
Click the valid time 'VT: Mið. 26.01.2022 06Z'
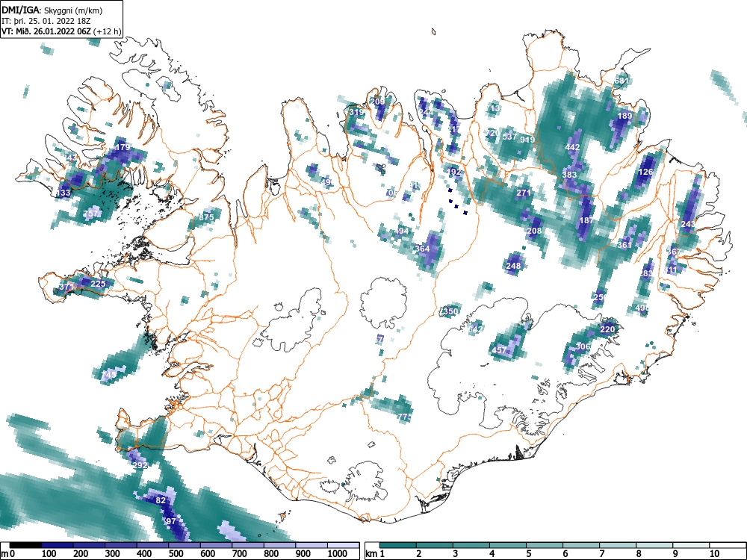point(47,32)
